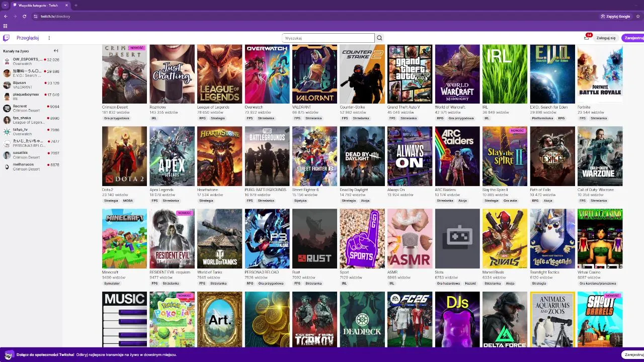Click the Hazard tag under Slots

(470, 283)
